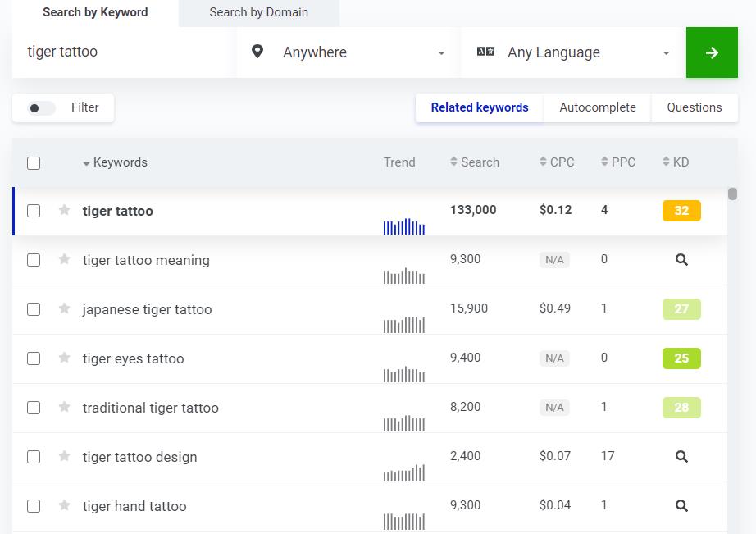Screen dimensions: 756x534
Task: Click the green search arrow button
Action: [x=712, y=52]
